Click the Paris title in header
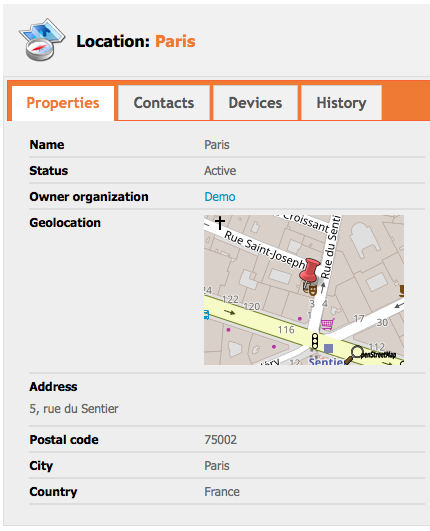This screenshot has width=430, height=531. click(x=175, y=41)
